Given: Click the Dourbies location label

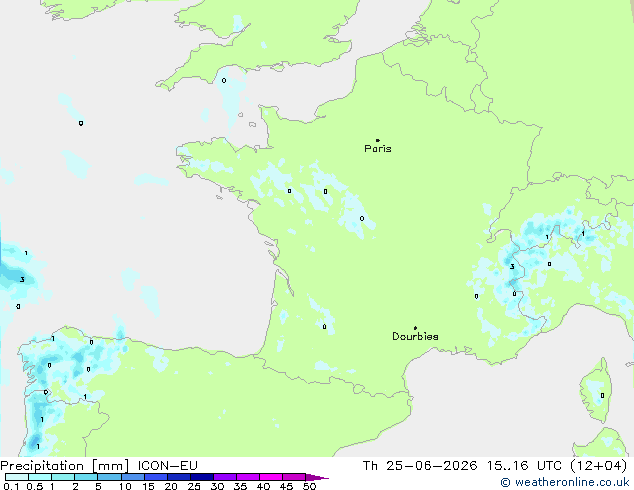Looking at the screenshot, I should (x=415, y=336).
